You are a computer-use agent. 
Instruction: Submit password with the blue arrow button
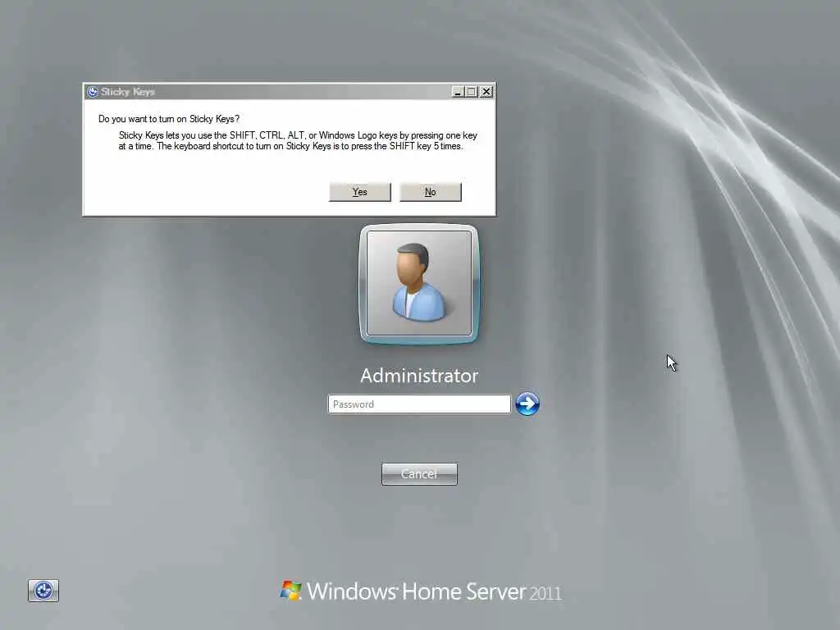click(527, 404)
